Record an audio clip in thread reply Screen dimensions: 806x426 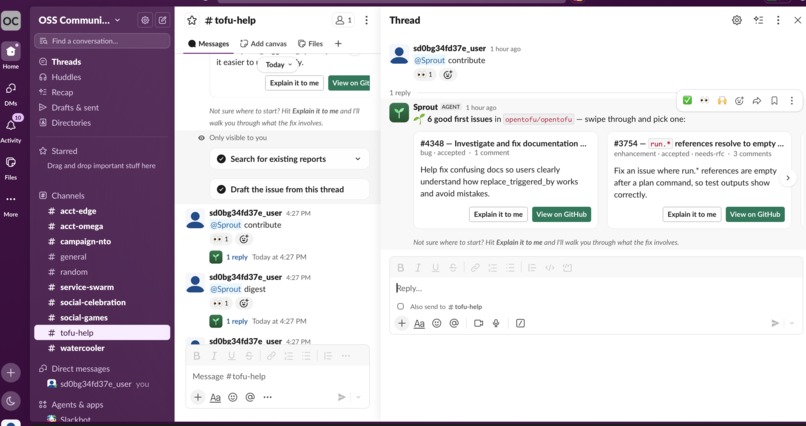pyautogui.click(x=496, y=323)
